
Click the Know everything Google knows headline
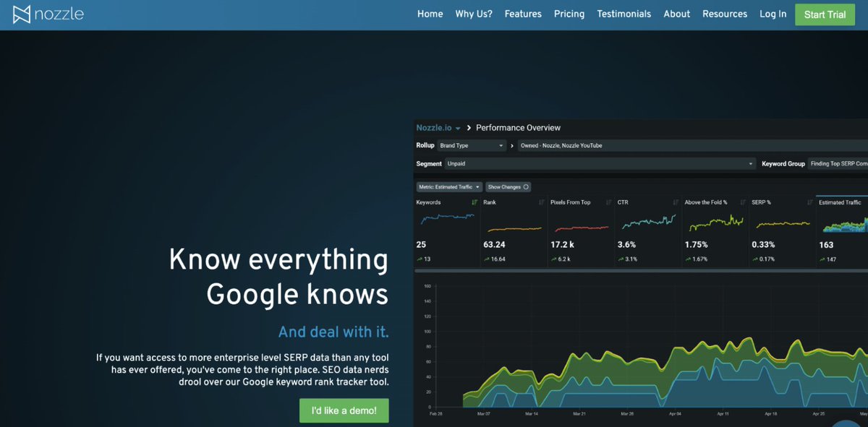[278, 277]
